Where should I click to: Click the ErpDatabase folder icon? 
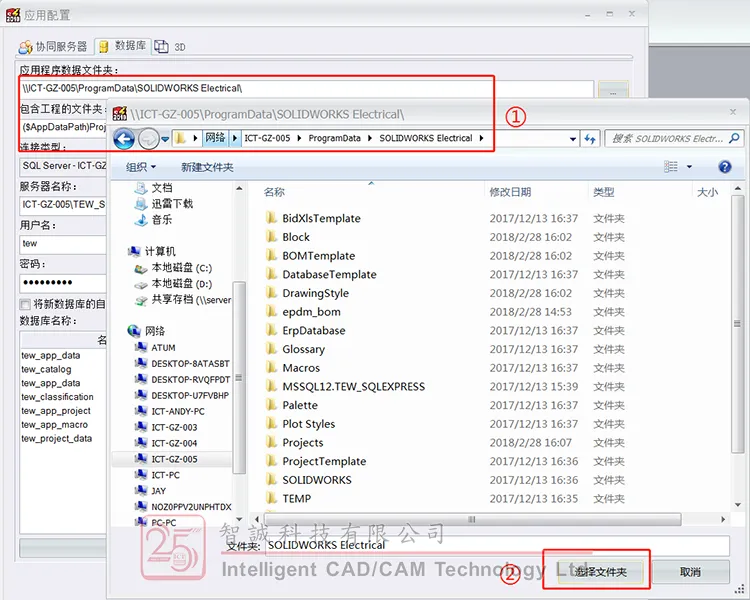(271, 330)
